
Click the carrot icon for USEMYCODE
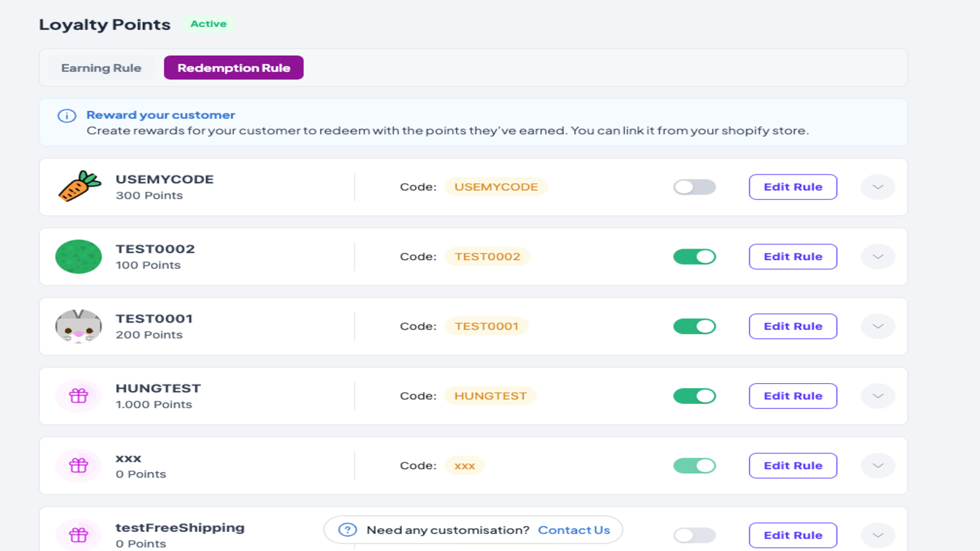(79, 187)
